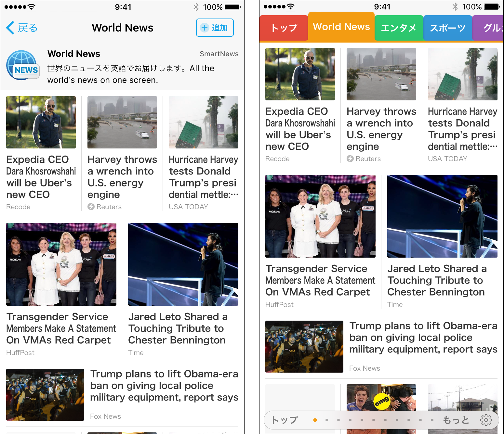Open green container hurricane photo in the left screen
The image size is (504, 434).
pyautogui.click(x=204, y=122)
